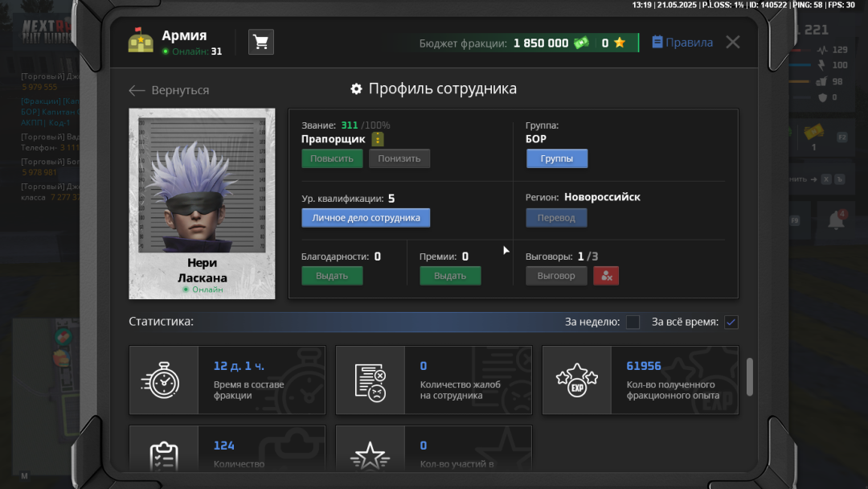Demote employee with 'Понизить' button
Image resolution: width=868 pixels, height=489 pixels.
[399, 158]
